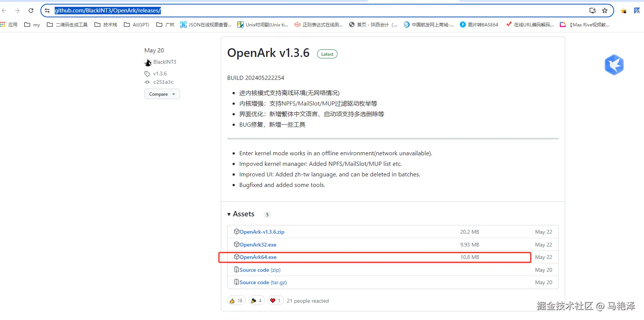The height and width of the screenshot is (320, 644).
Task: Open the Max Rive视频教 bookmark
Action: coord(585,24)
